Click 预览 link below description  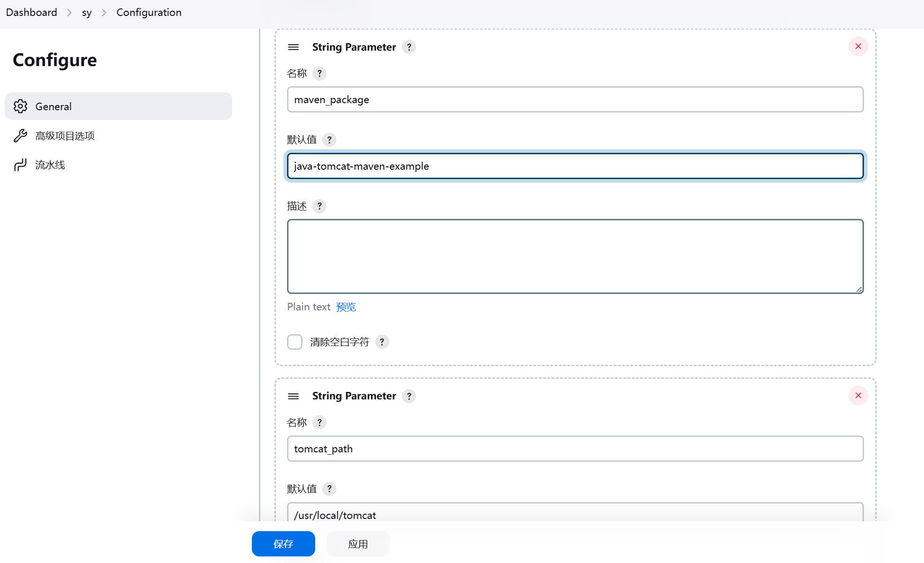click(346, 307)
